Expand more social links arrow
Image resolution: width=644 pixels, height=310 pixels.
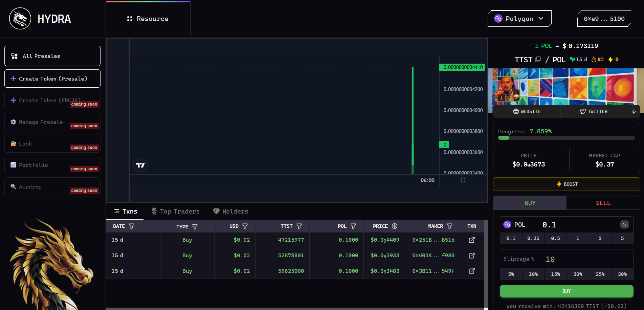[x=634, y=111]
